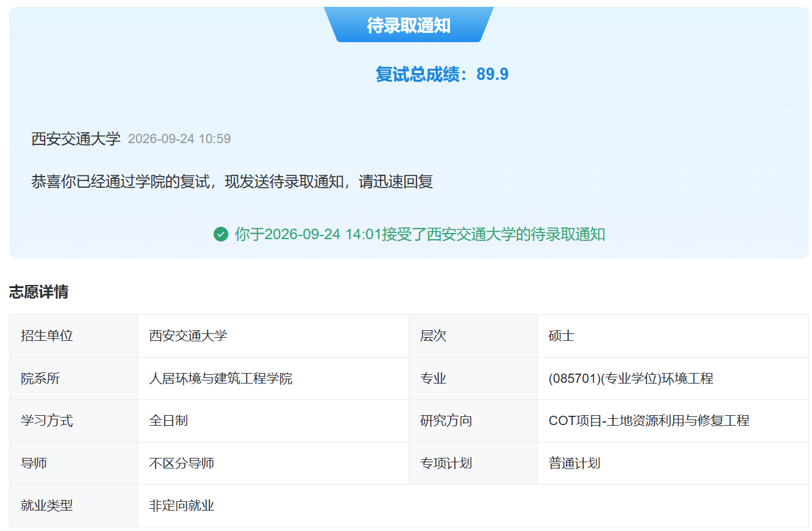Click the 志愿详情 section heading

(x=38, y=292)
